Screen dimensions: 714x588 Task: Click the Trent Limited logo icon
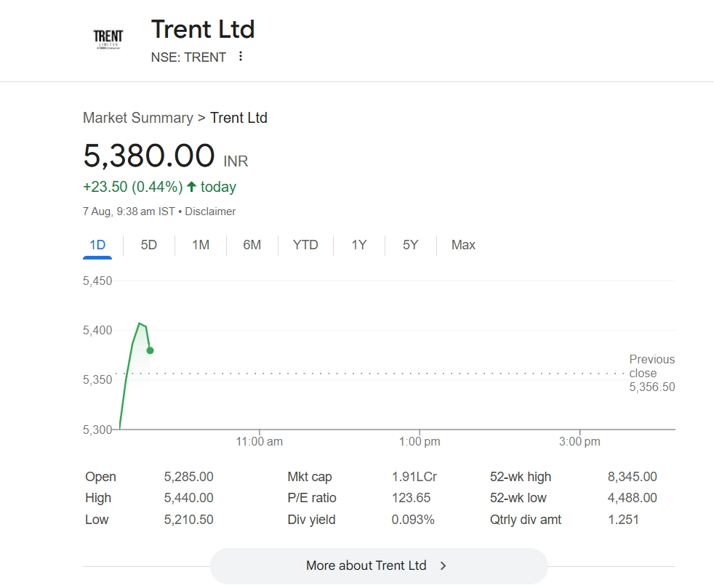tap(108, 39)
